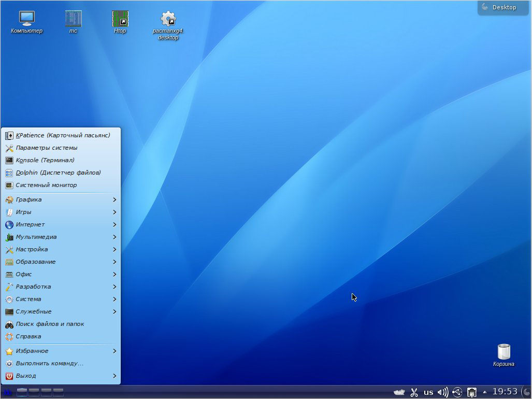Select the pacmanxg4.desktop launcher icon
This screenshot has width=532, height=399.
[168, 26]
